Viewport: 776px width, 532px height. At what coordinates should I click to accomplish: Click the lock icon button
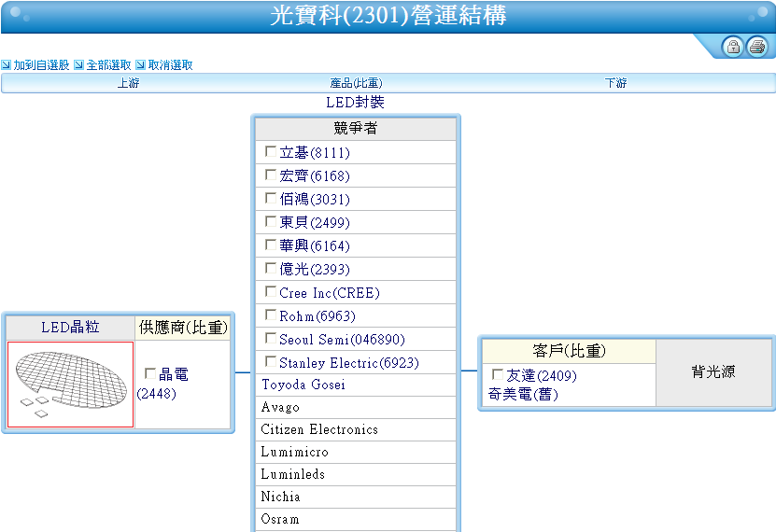(x=733, y=47)
